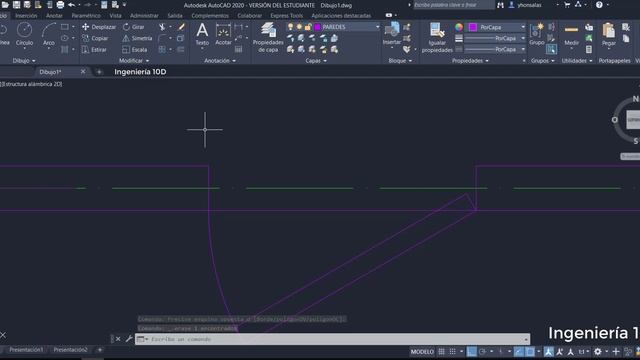
Task: Click the purple color swatch in Propiedades
Action: (x=473, y=27)
